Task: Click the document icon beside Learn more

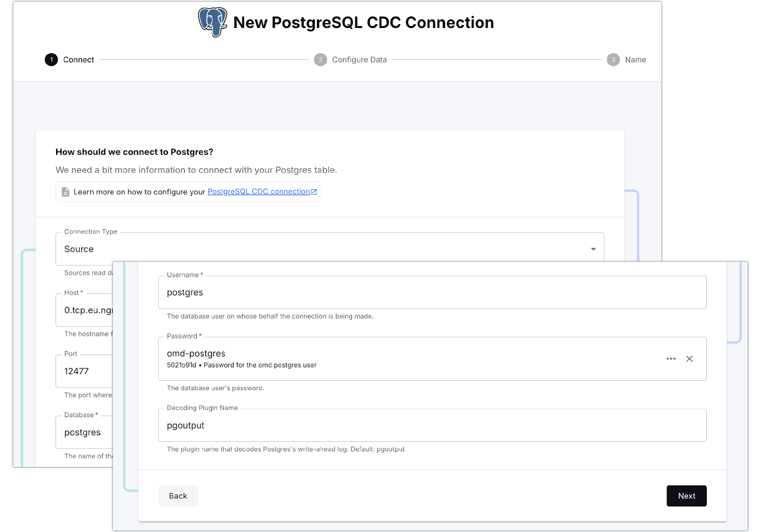Action: [66, 192]
